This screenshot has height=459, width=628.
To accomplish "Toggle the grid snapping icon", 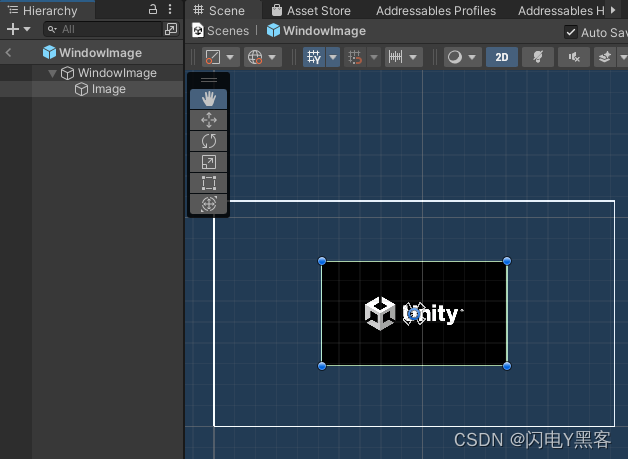I will [x=355, y=57].
